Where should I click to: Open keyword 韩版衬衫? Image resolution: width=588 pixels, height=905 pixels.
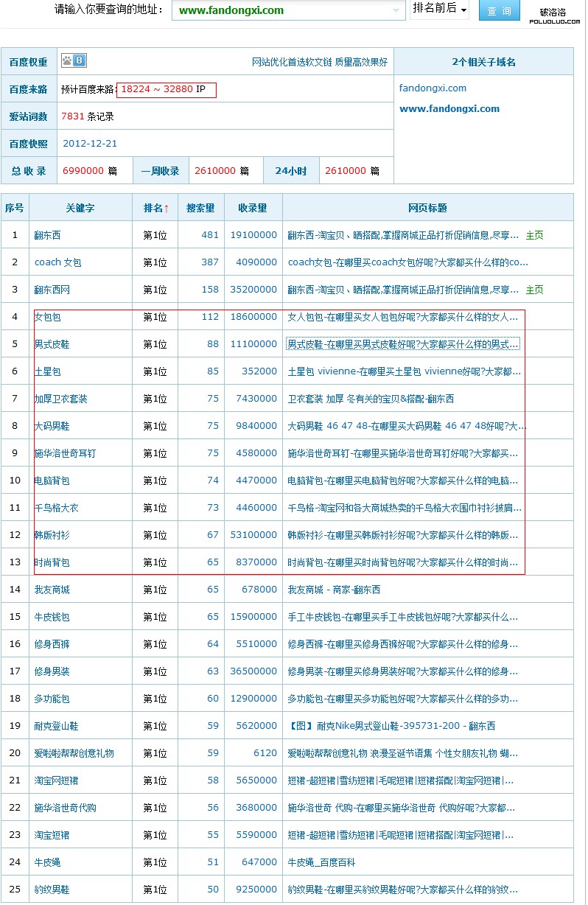(x=52, y=535)
